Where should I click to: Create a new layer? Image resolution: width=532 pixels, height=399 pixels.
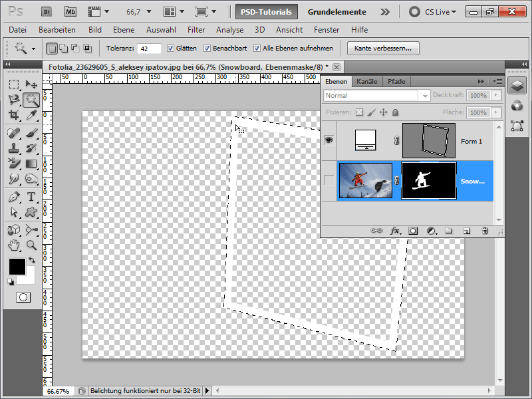[x=467, y=231]
